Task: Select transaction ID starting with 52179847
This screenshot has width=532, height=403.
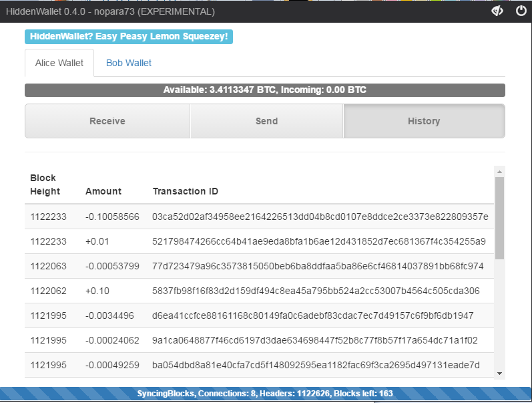Action: 318,241
